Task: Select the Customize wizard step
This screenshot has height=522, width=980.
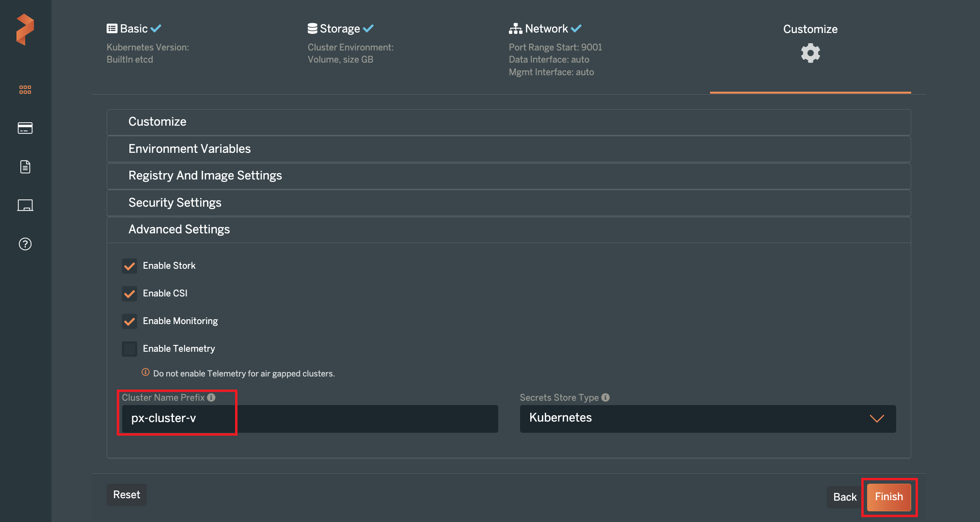Action: pyautogui.click(x=810, y=29)
